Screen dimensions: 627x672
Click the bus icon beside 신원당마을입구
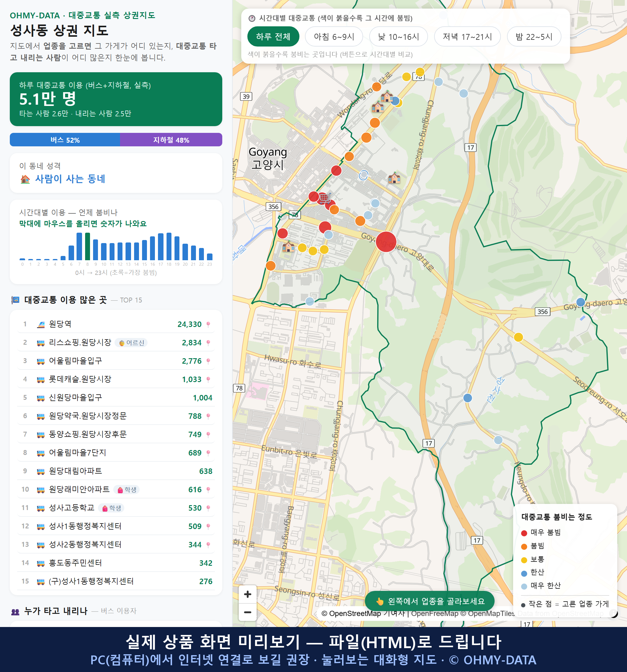tap(40, 398)
